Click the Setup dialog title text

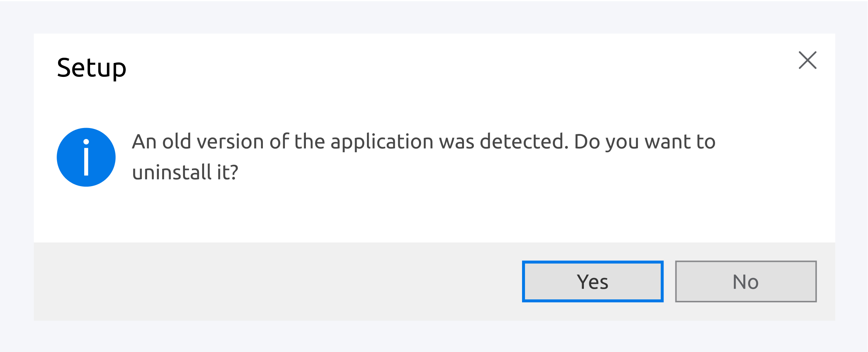[92, 68]
